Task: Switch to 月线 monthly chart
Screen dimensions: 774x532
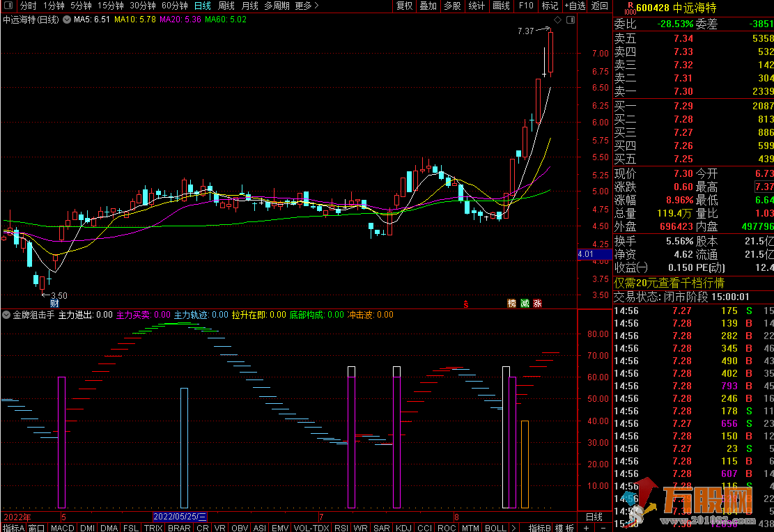Action: [250, 6]
